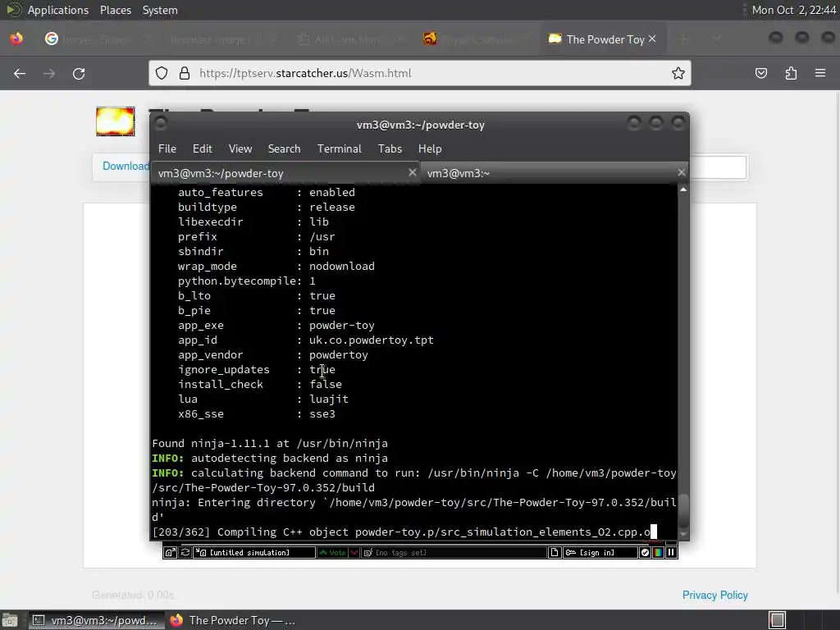
Task: Click the terminal window menu button in the title bar
Action: pos(160,124)
